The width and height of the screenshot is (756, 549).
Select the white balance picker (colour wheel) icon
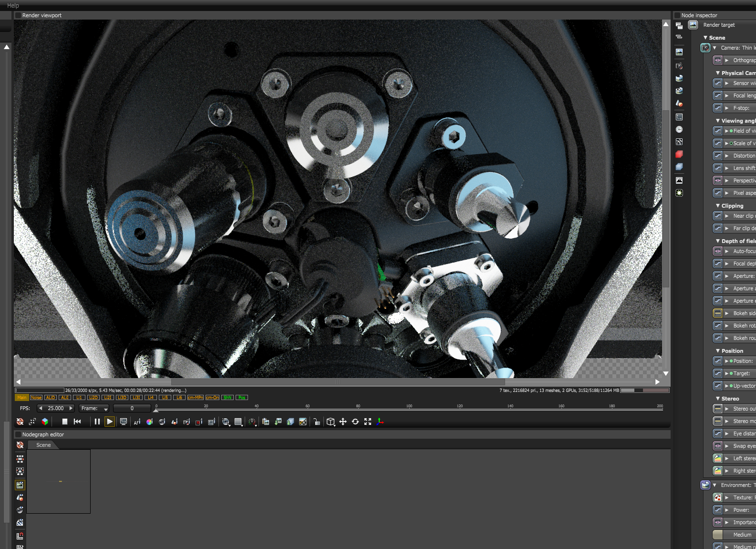150,422
